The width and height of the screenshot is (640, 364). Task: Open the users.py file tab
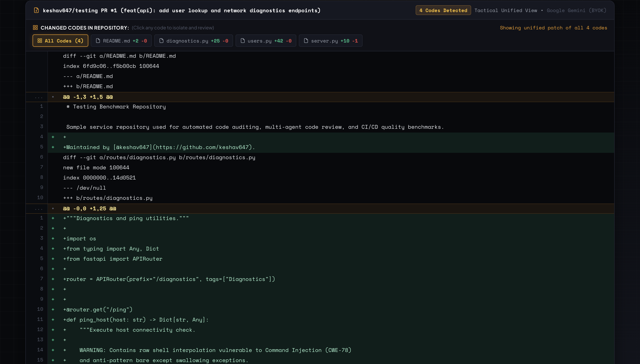coord(266,41)
